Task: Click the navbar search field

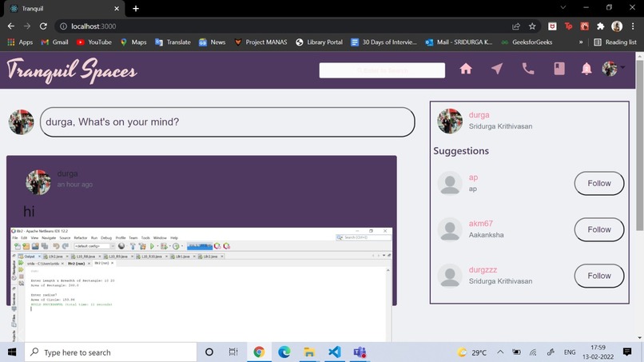Action: coord(382,70)
